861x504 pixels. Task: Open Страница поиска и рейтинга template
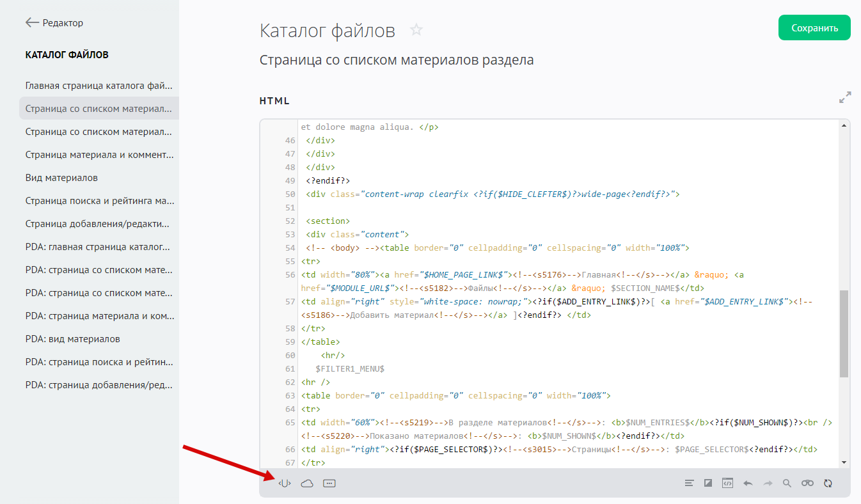coord(99,201)
